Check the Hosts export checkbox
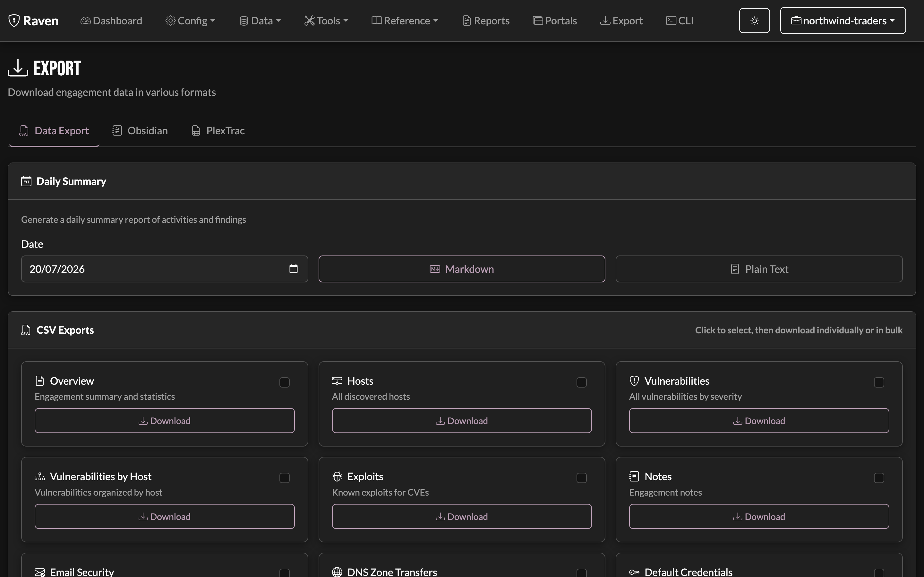 pyautogui.click(x=581, y=382)
